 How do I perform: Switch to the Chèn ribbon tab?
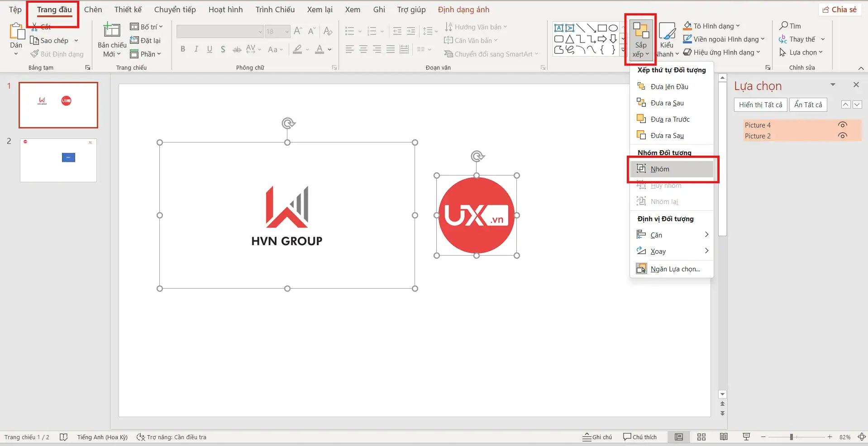[x=93, y=9]
